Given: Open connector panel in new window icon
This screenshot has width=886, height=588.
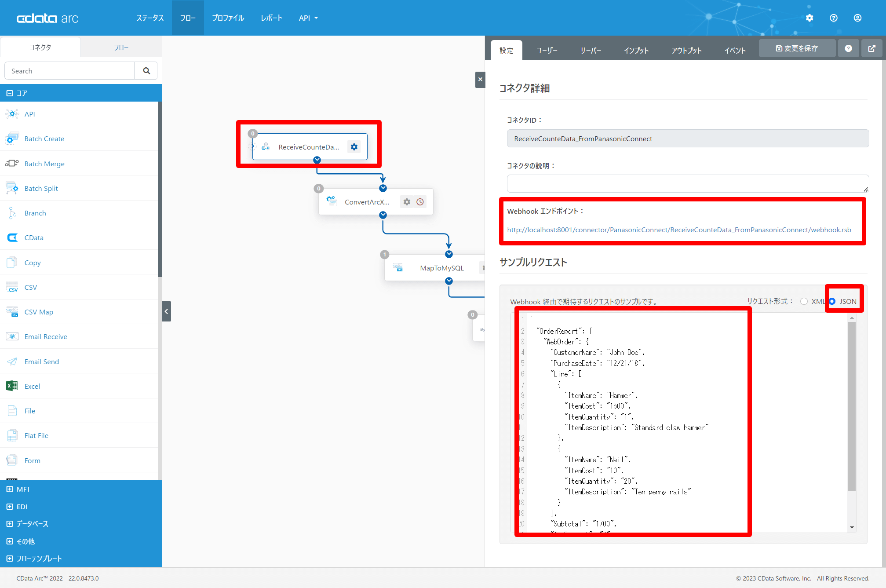Looking at the screenshot, I should click(871, 48).
